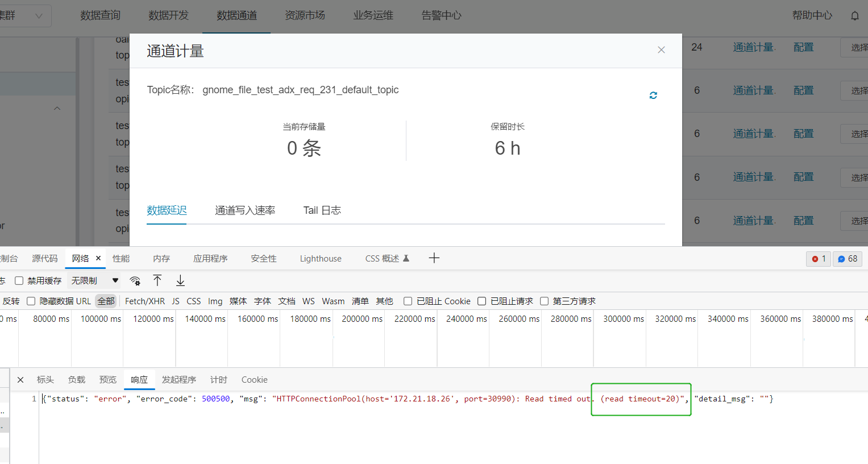
Task: Filter requests by CSS type
Action: click(x=193, y=301)
